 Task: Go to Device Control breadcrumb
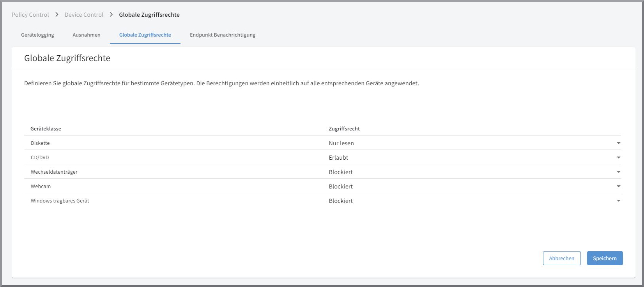(84, 15)
